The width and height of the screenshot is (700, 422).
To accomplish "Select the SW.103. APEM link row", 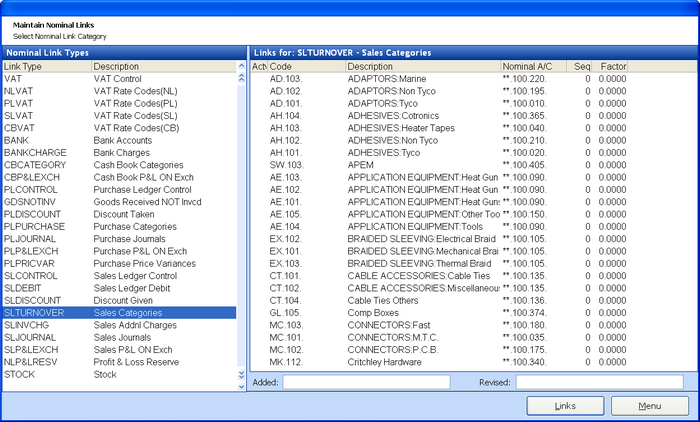I will [x=440, y=164].
